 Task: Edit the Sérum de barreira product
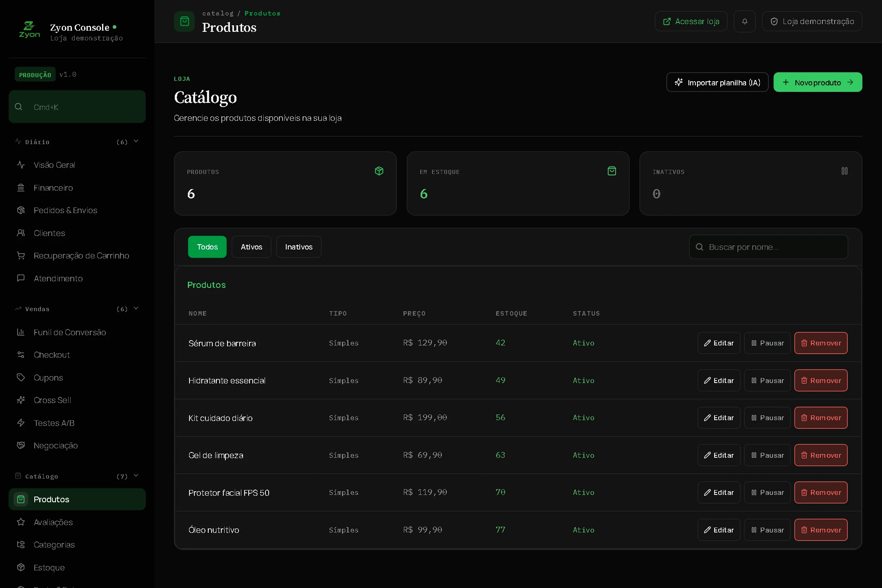(x=719, y=343)
